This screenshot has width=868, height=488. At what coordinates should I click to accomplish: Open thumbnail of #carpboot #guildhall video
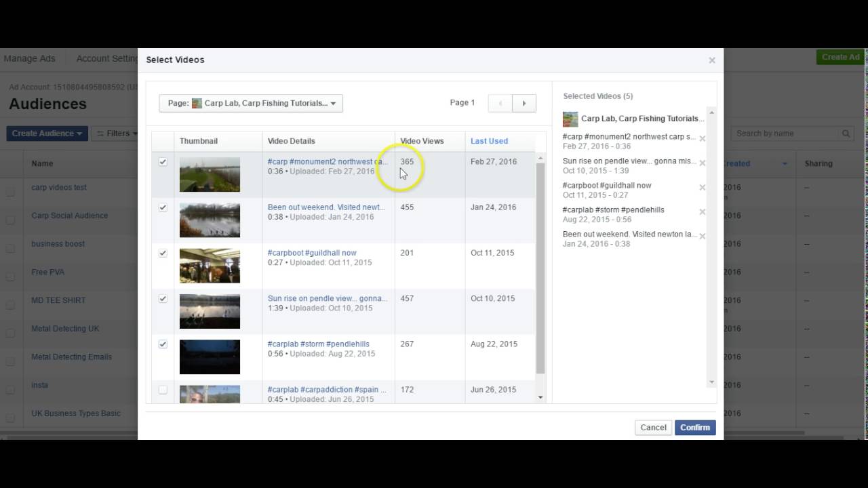coord(210,266)
